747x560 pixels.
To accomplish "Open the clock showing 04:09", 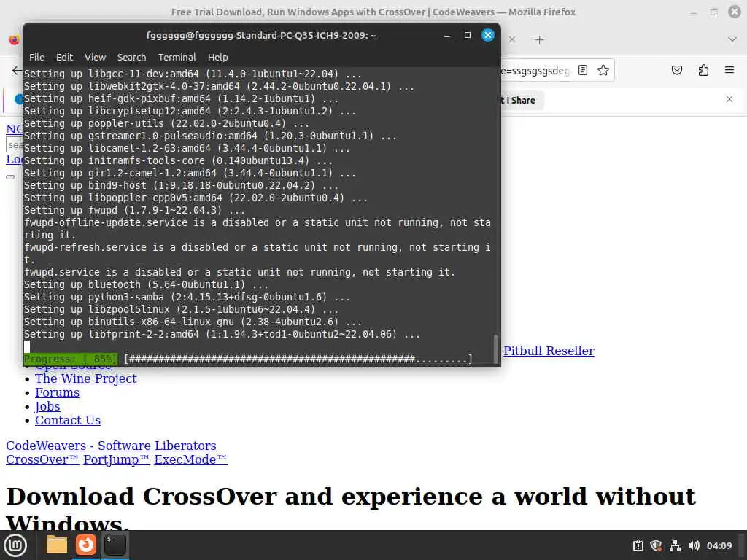I will 719,545.
